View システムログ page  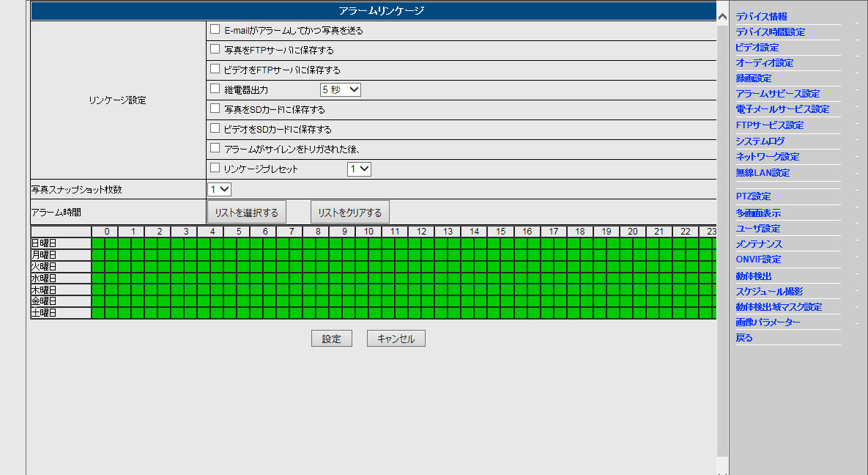760,141
